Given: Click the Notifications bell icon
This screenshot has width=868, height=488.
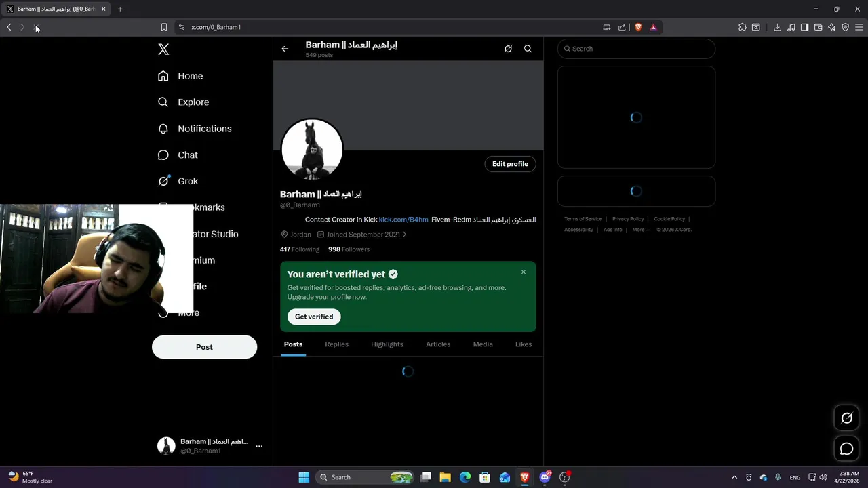Looking at the screenshot, I should (x=163, y=129).
